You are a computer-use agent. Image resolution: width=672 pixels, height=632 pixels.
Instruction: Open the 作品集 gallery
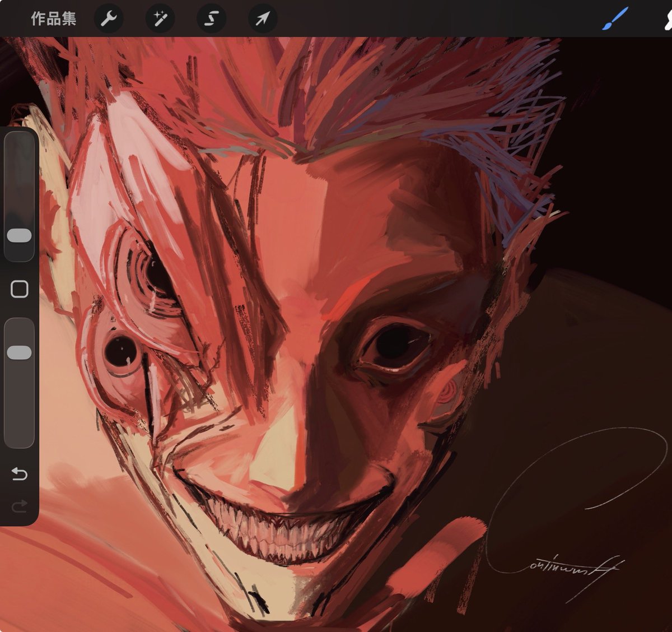click(x=53, y=18)
